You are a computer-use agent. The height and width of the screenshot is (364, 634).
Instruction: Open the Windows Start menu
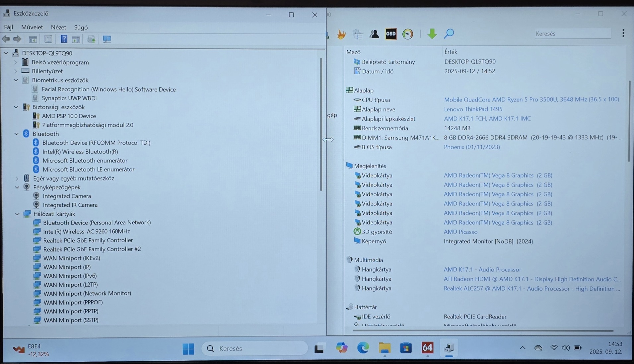tap(188, 348)
